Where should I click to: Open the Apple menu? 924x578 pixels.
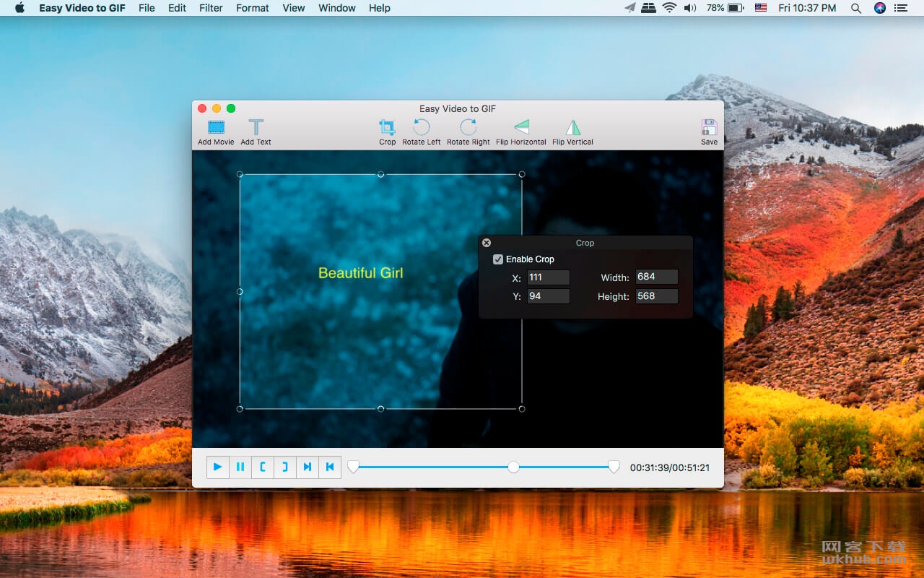coord(19,8)
